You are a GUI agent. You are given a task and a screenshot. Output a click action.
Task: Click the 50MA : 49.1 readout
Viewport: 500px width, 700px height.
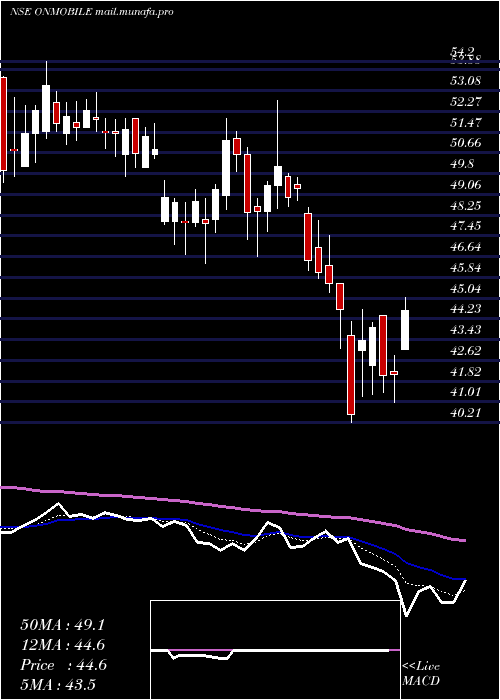pos(63,625)
